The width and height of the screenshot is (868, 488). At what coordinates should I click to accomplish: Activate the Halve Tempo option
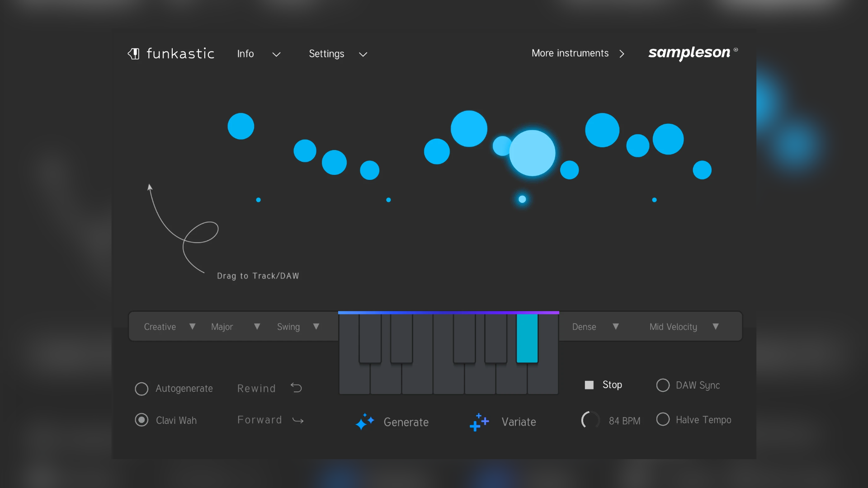click(663, 420)
